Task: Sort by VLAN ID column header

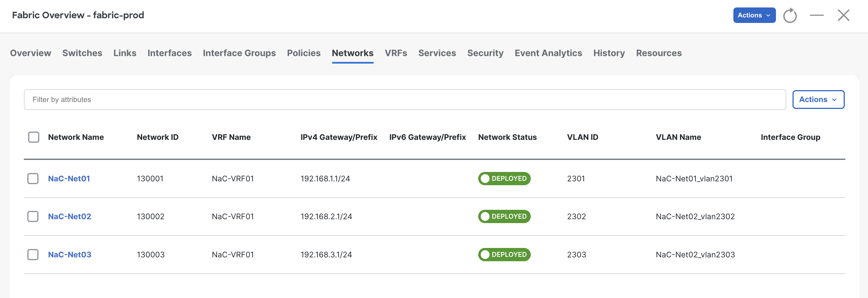Action: click(x=583, y=137)
